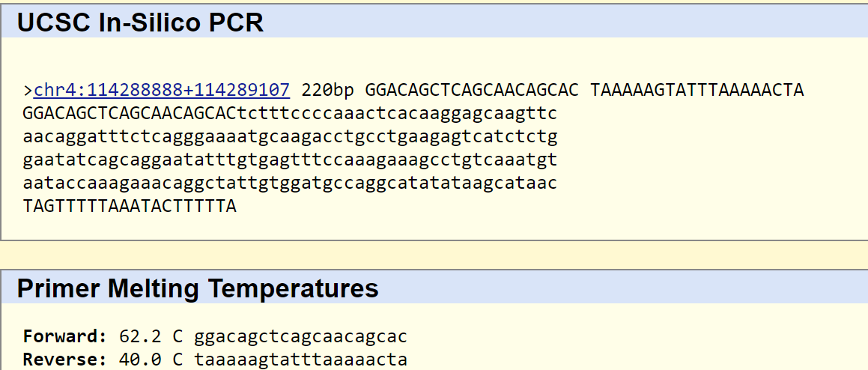Click the > symbol before the chr4 link
This screenshot has height=370, width=868.
click(x=28, y=91)
